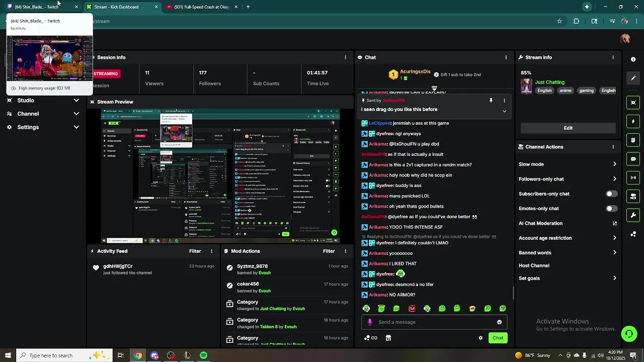
Task: Click the red angry emote in quick emotes
Action: (412, 308)
